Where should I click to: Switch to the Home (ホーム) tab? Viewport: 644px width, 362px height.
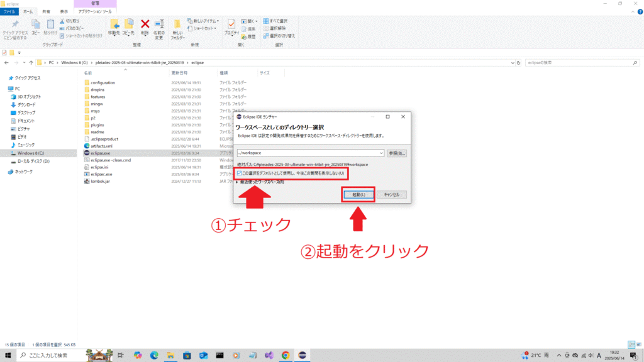[x=28, y=11]
